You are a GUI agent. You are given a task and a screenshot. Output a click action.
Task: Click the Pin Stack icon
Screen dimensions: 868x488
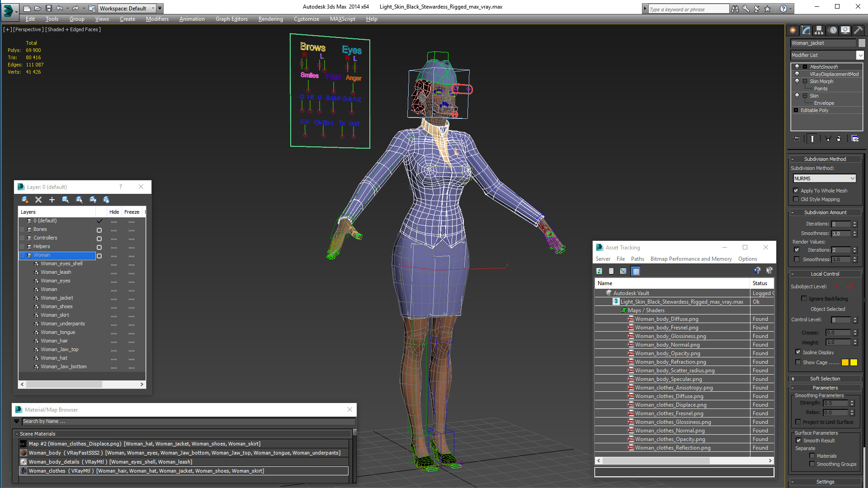click(x=797, y=139)
